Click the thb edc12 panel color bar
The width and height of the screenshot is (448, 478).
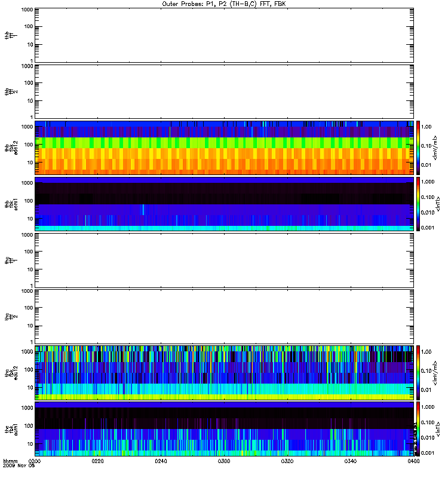point(418,148)
